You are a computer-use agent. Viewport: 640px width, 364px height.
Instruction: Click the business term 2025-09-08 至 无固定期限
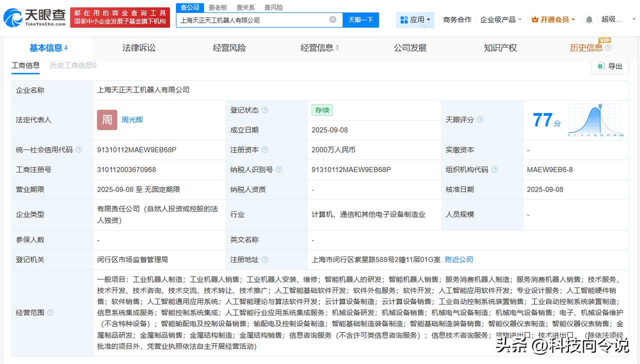pyautogui.click(x=138, y=189)
